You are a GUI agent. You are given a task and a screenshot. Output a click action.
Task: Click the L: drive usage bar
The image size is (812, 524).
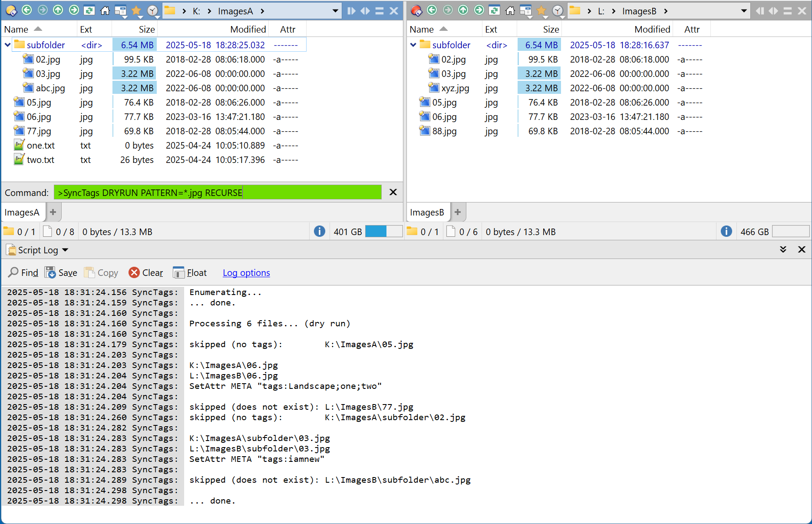coord(791,232)
